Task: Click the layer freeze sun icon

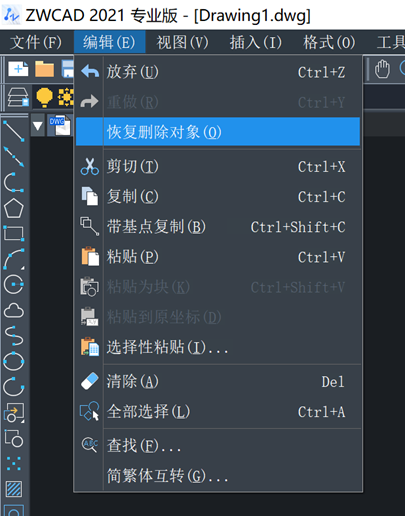Action: click(66, 97)
